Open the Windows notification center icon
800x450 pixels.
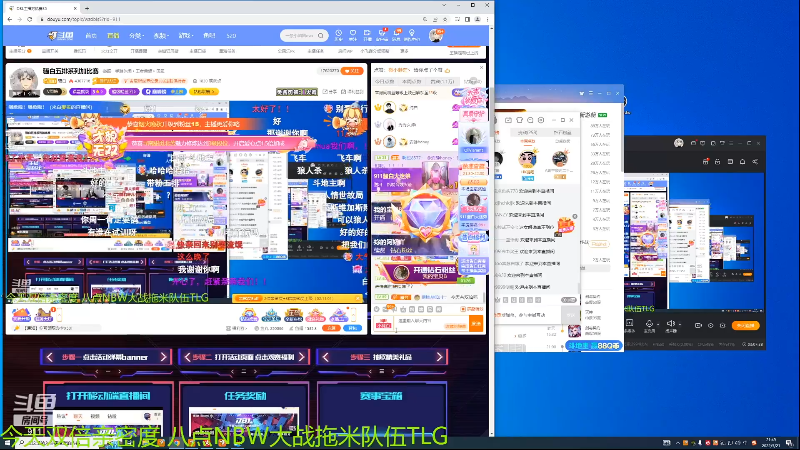(x=789, y=443)
